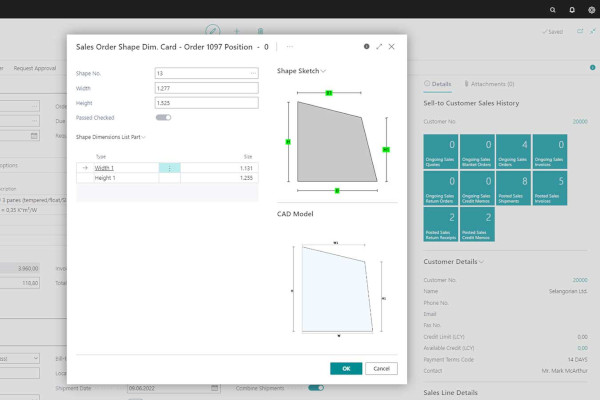
Task: Open the notifications bell icon
Action: coord(572,10)
